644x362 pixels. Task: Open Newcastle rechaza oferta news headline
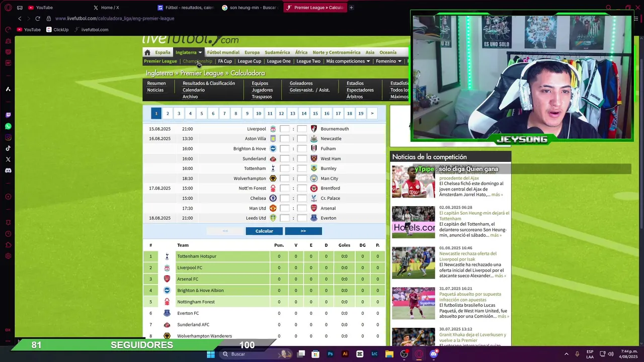(468, 256)
